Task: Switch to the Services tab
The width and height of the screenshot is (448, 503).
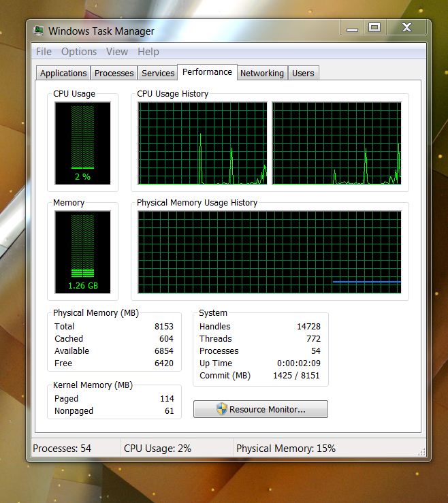Action: [158, 73]
